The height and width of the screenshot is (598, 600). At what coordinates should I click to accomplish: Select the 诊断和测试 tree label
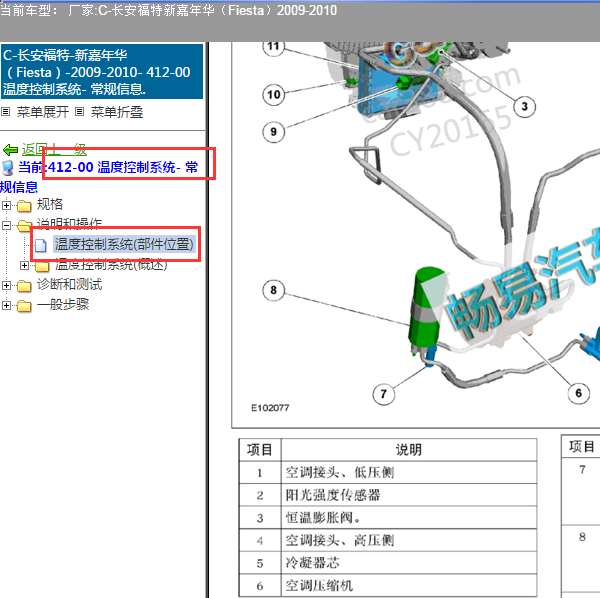[x=69, y=284]
